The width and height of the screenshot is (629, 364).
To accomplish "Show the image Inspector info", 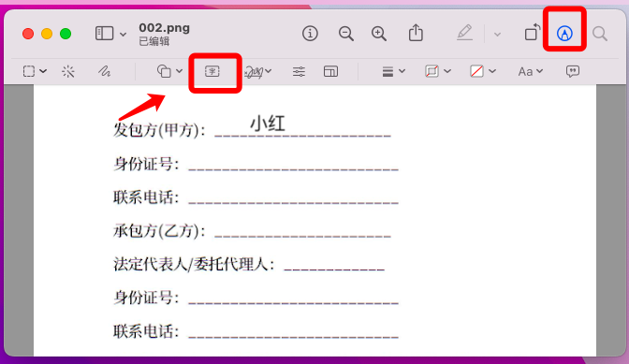I will click(x=310, y=34).
